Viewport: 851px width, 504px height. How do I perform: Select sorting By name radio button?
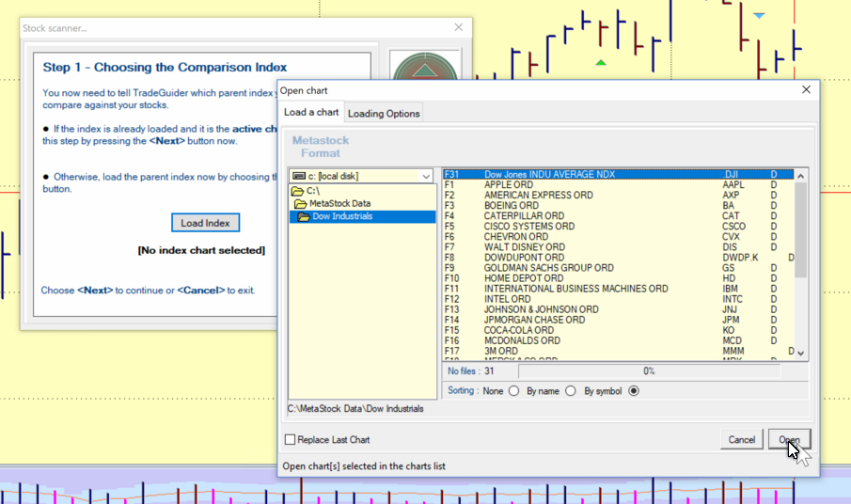click(x=571, y=391)
